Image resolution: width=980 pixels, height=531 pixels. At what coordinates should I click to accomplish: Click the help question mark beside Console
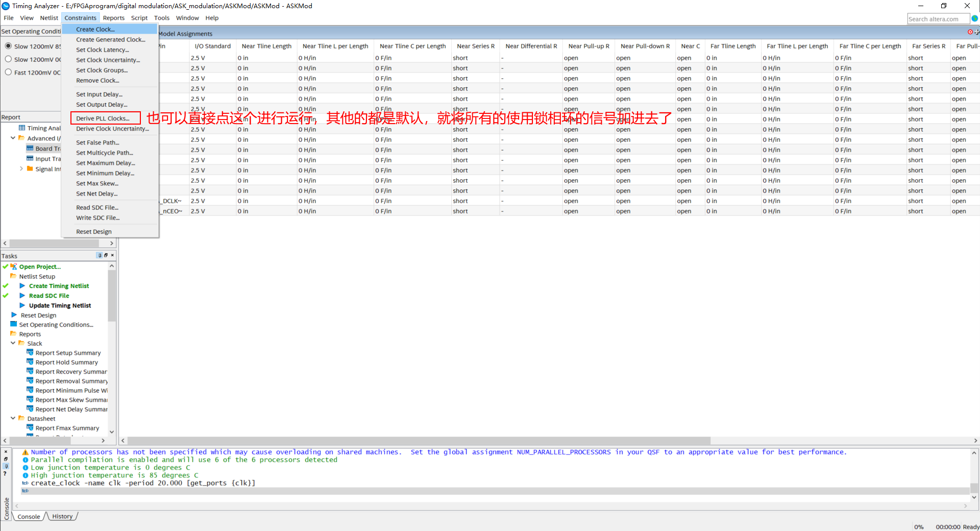point(5,473)
